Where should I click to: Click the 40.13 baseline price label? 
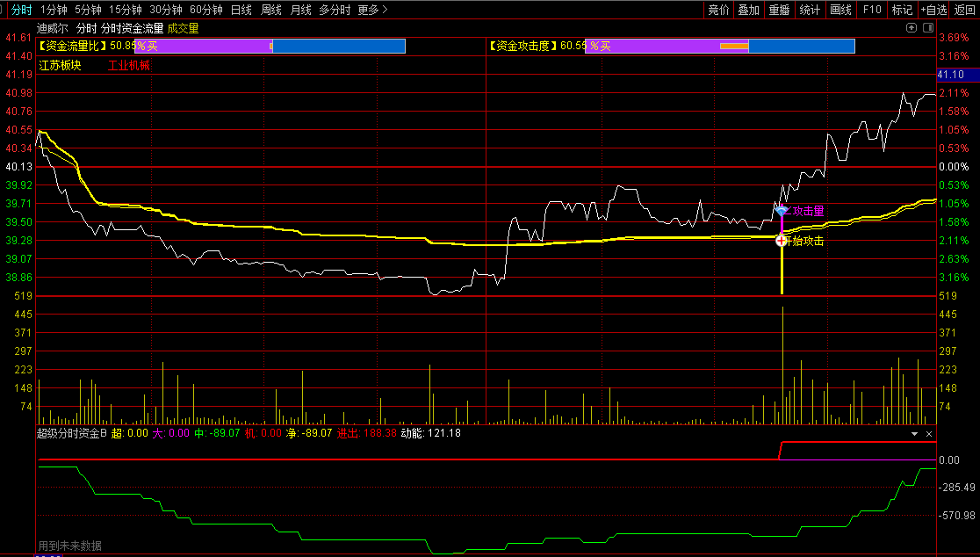18,166
